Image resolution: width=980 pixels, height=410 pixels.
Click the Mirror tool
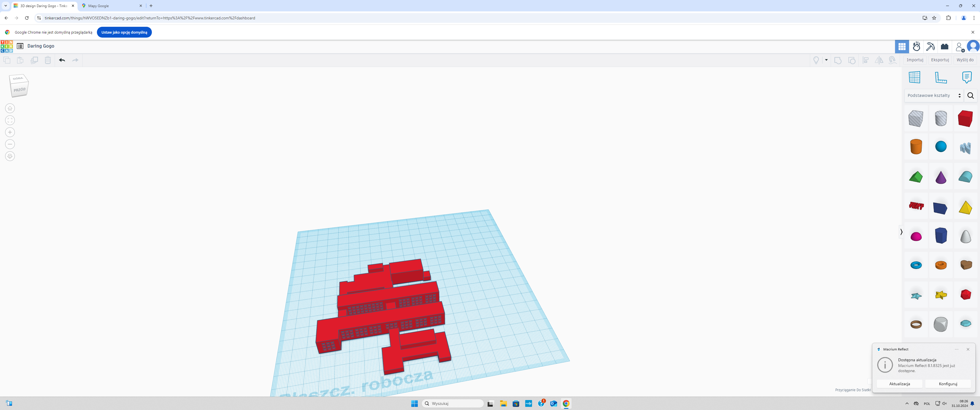[x=879, y=60]
